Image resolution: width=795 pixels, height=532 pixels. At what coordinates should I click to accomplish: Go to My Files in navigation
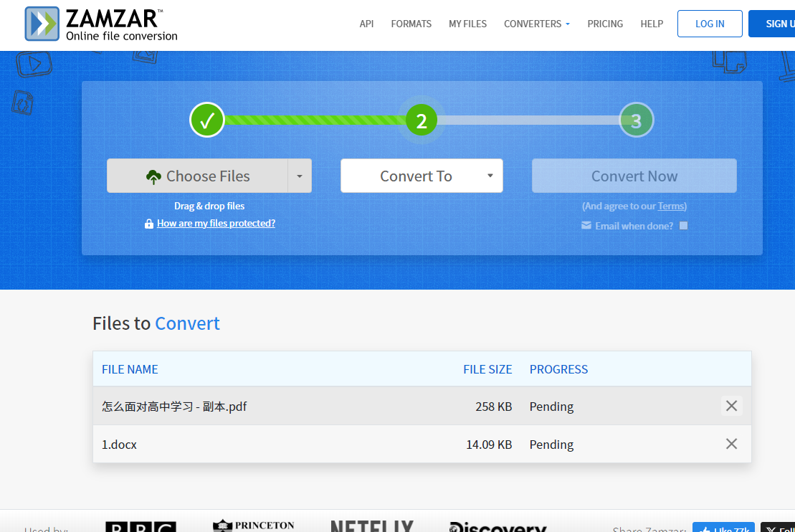[x=467, y=24]
